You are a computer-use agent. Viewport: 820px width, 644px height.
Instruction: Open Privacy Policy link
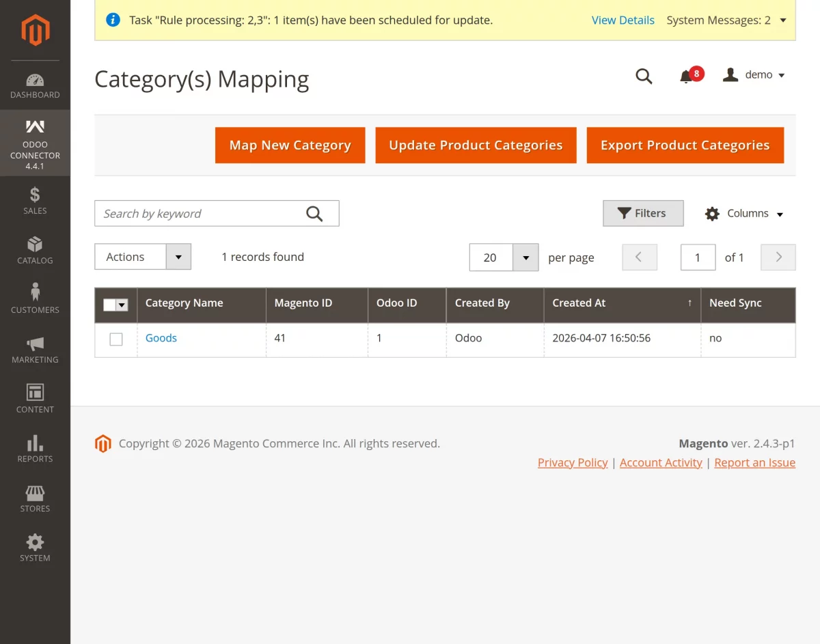(573, 462)
